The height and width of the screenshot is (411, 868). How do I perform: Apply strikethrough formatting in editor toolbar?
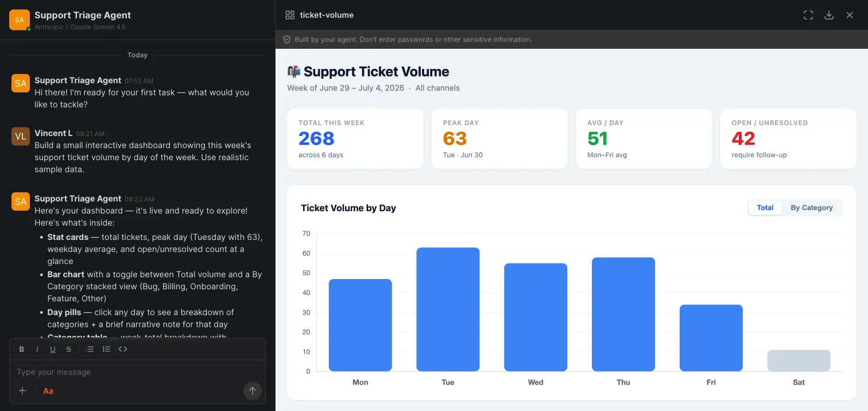(69, 349)
